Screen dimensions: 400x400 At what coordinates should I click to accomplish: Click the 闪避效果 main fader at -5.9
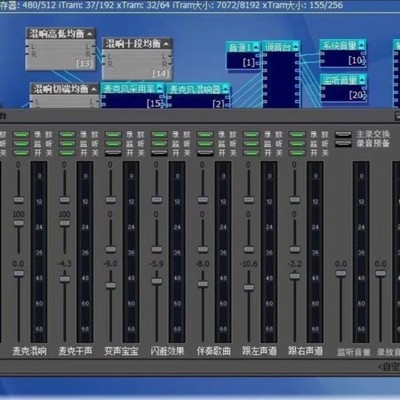pyautogui.click(x=157, y=281)
